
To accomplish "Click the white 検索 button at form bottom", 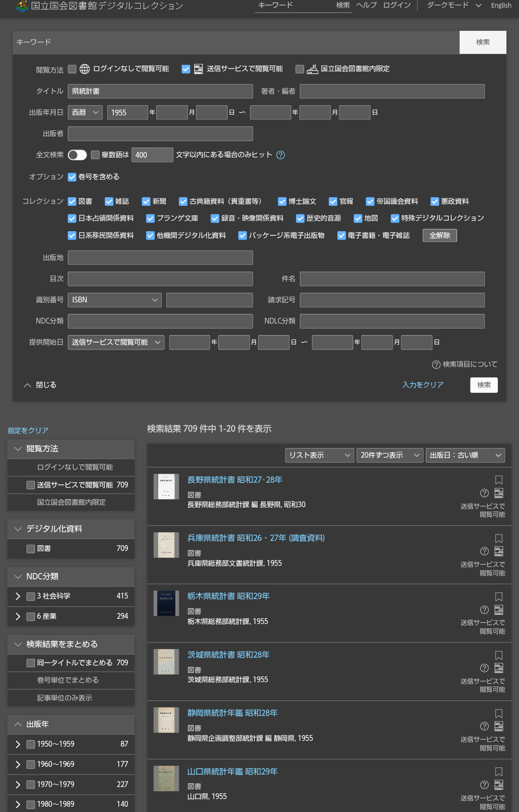I will 484,385.
